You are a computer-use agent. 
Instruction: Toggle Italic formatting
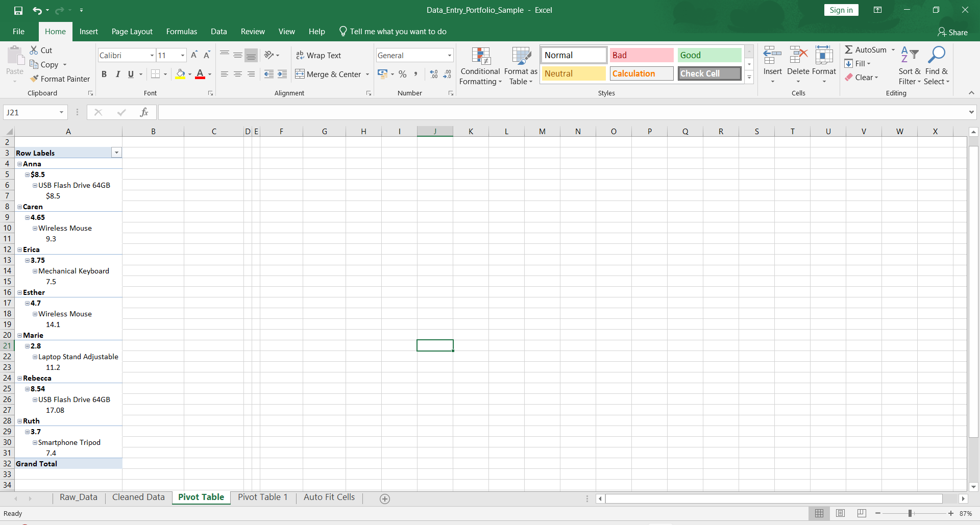pyautogui.click(x=117, y=74)
